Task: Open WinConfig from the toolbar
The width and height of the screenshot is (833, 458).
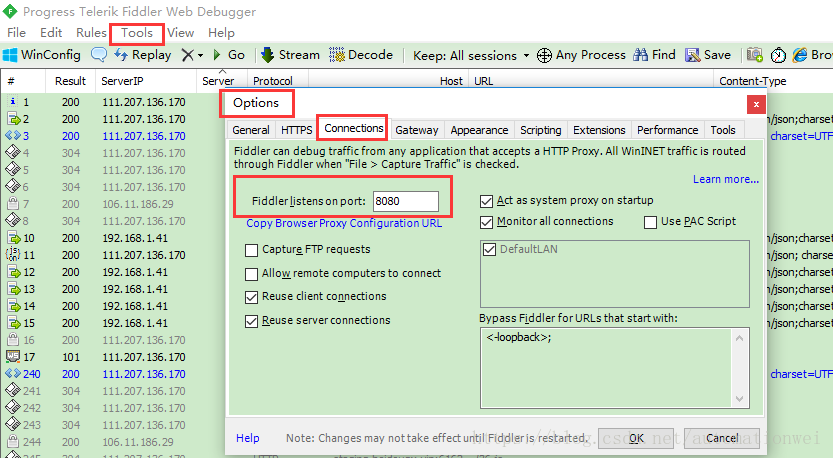Action: (x=41, y=55)
